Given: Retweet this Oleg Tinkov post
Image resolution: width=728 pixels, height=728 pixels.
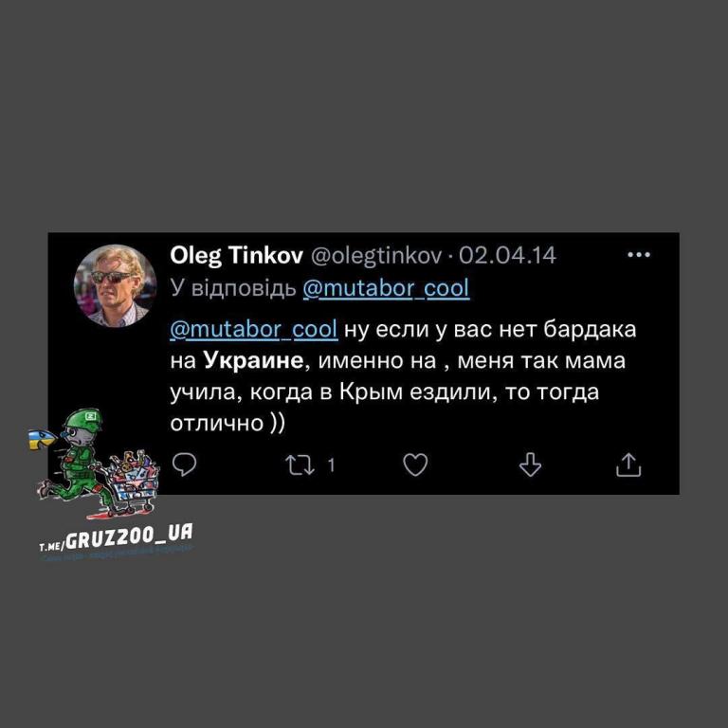Looking at the screenshot, I should tap(300, 464).
